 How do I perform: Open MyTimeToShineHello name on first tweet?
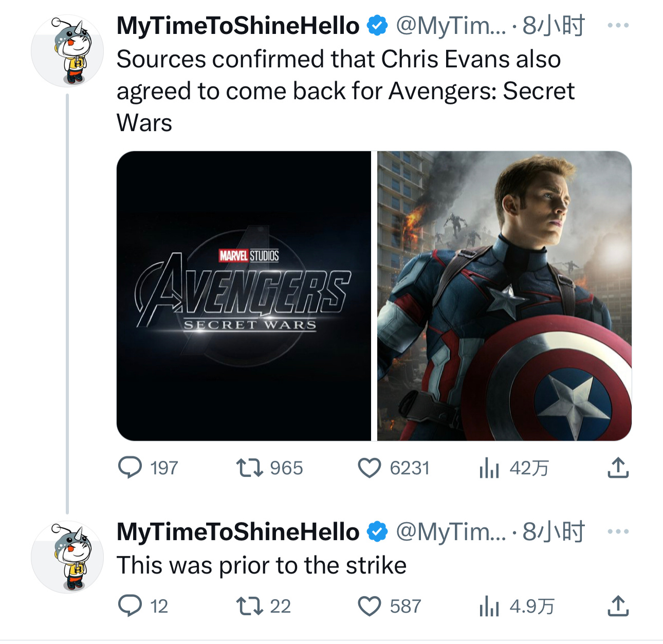tap(237, 26)
